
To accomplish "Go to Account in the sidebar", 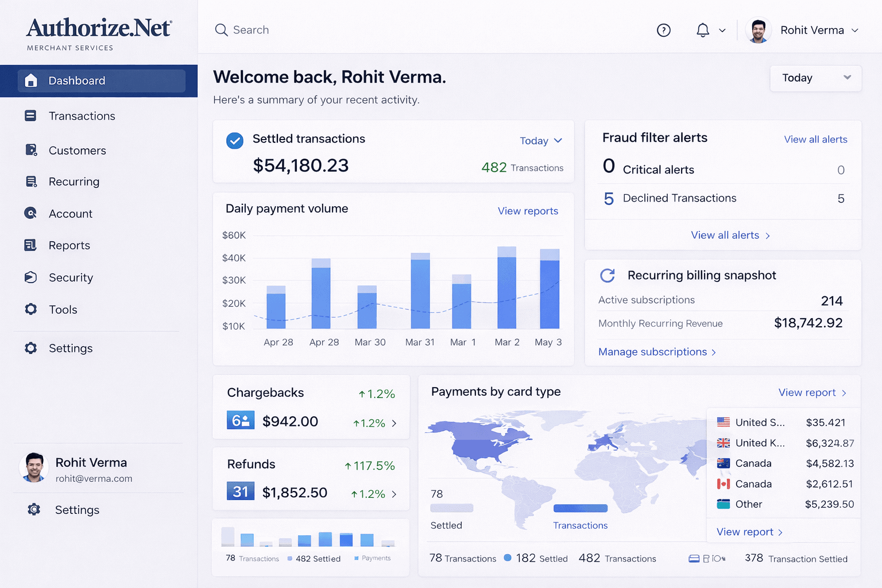I will pyautogui.click(x=70, y=214).
